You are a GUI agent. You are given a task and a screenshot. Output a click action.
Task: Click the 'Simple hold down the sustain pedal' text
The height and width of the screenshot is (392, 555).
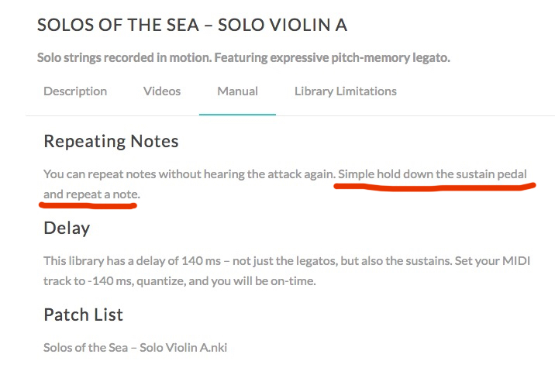pyautogui.click(x=434, y=174)
